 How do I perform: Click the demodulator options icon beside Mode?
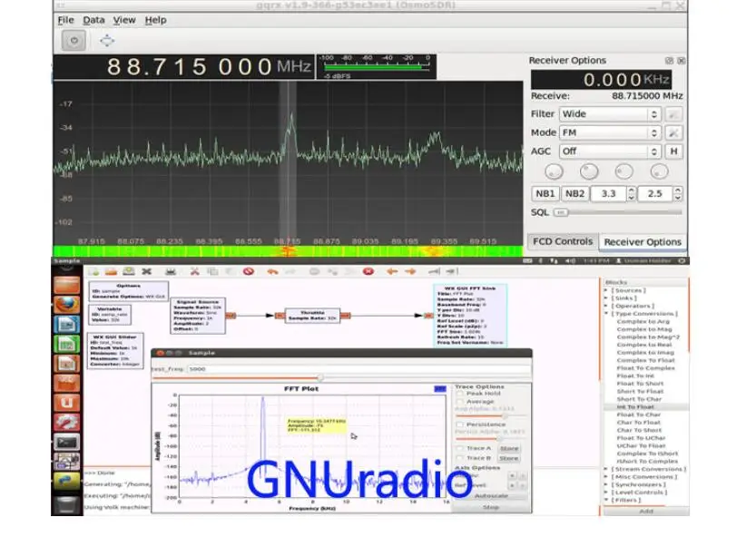coord(673,132)
